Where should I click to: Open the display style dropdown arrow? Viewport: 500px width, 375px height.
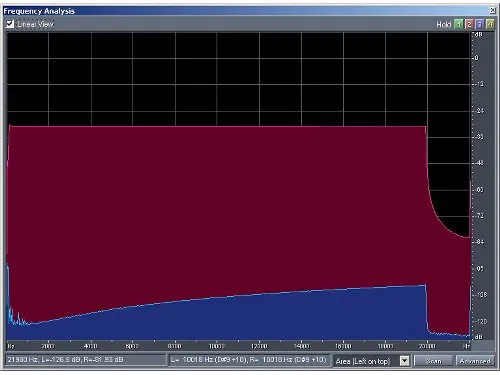pos(404,361)
